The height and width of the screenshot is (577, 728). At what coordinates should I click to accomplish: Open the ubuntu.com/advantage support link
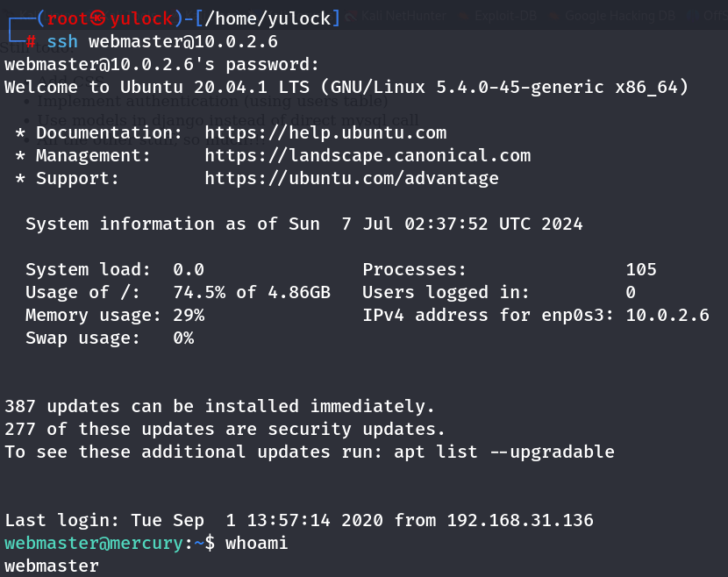tap(352, 179)
